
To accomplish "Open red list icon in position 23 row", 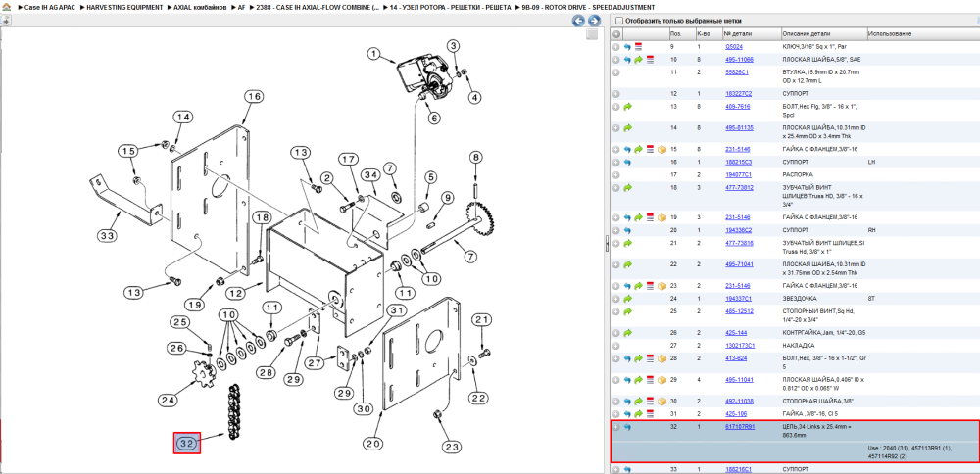I will pyautogui.click(x=650, y=285).
